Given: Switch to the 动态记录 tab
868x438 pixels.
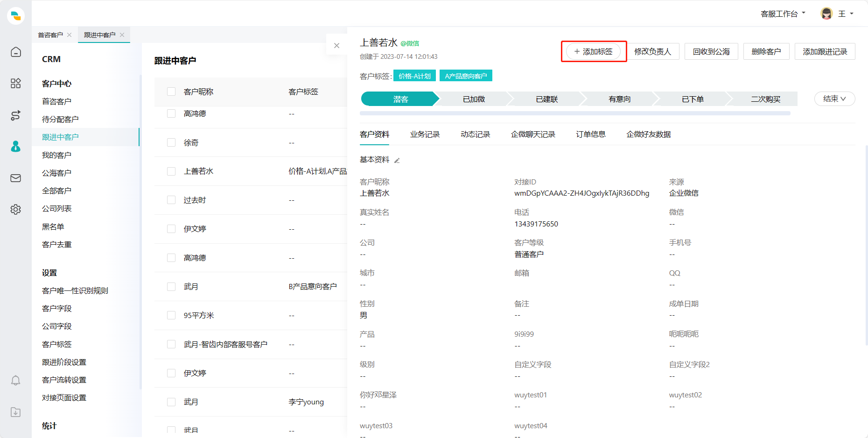Looking at the screenshot, I should click(475, 134).
